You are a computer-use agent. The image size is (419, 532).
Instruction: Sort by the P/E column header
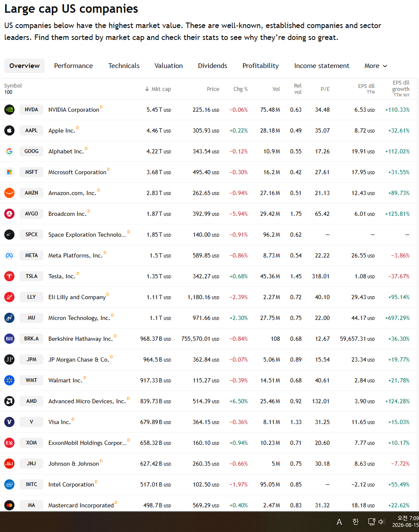(325, 89)
